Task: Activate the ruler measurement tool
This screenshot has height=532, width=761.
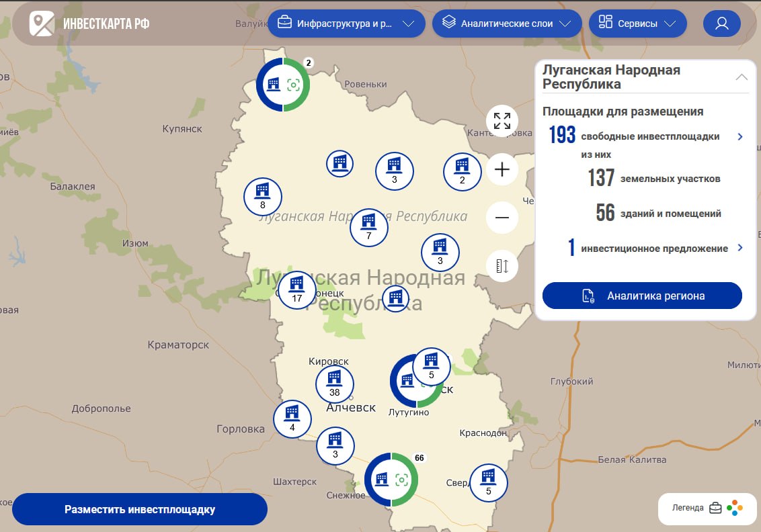Action: point(502,266)
